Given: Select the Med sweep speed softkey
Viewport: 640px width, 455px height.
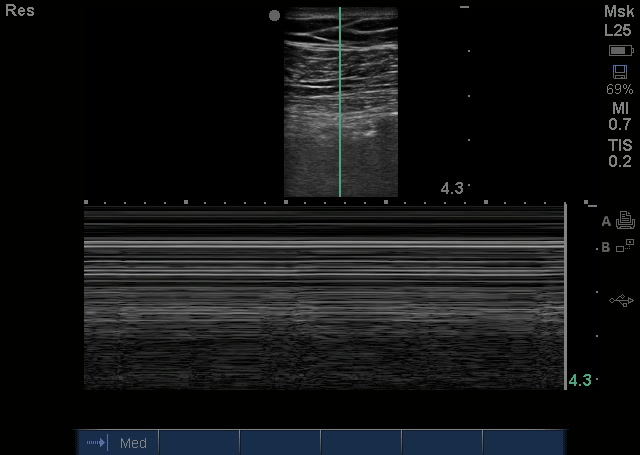Looking at the screenshot, I should (133, 442).
